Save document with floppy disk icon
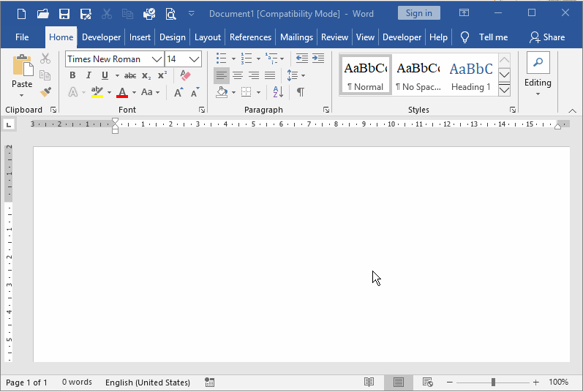This screenshot has height=392, width=583. tap(64, 14)
